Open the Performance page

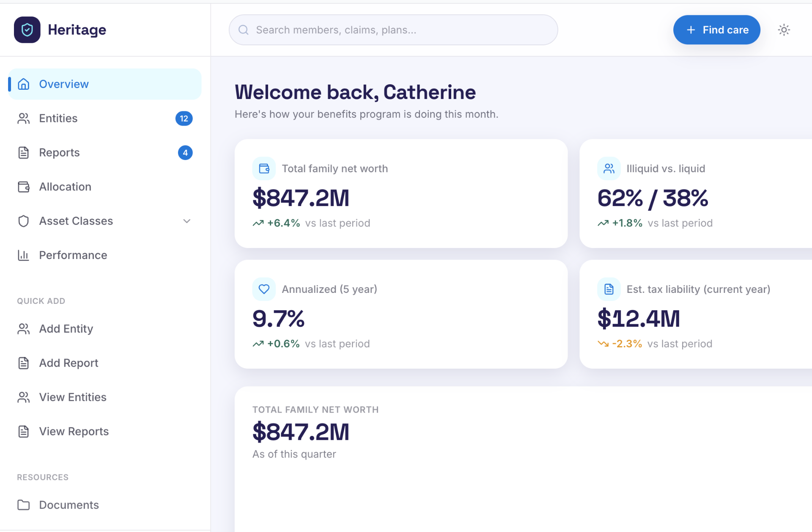tap(105, 256)
